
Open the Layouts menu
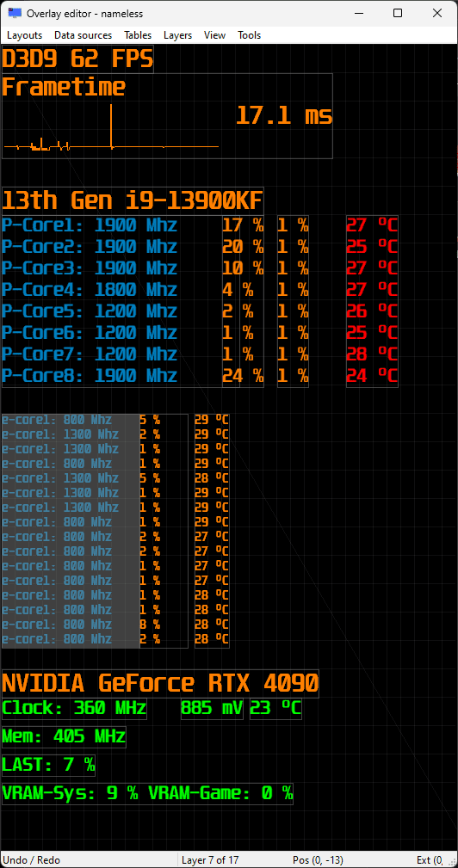24,35
